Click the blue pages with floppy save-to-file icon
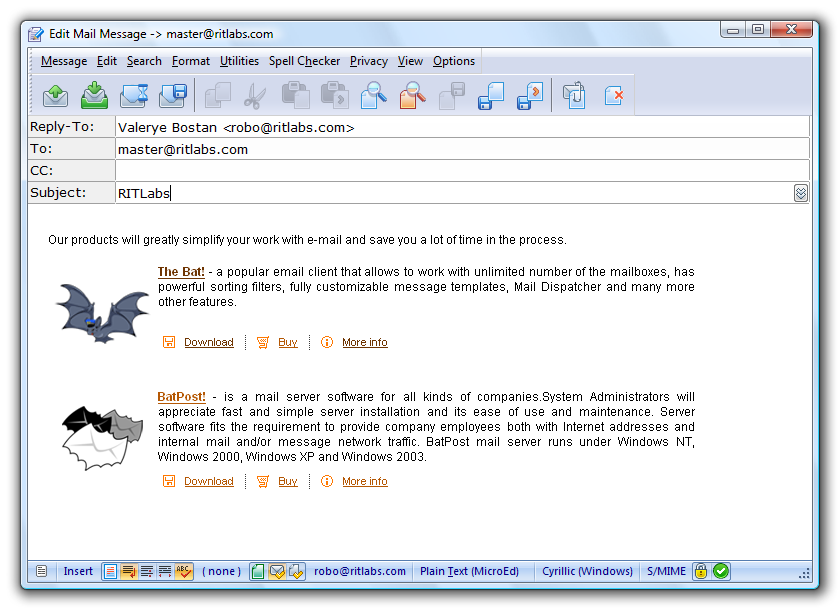 (491, 96)
